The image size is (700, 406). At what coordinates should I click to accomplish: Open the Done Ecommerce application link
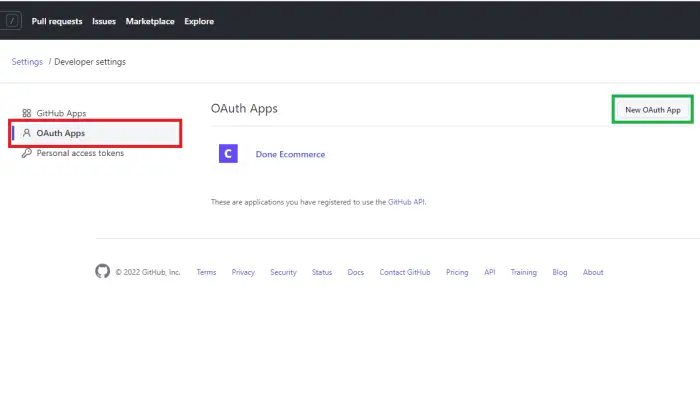(x=290, y=154)
